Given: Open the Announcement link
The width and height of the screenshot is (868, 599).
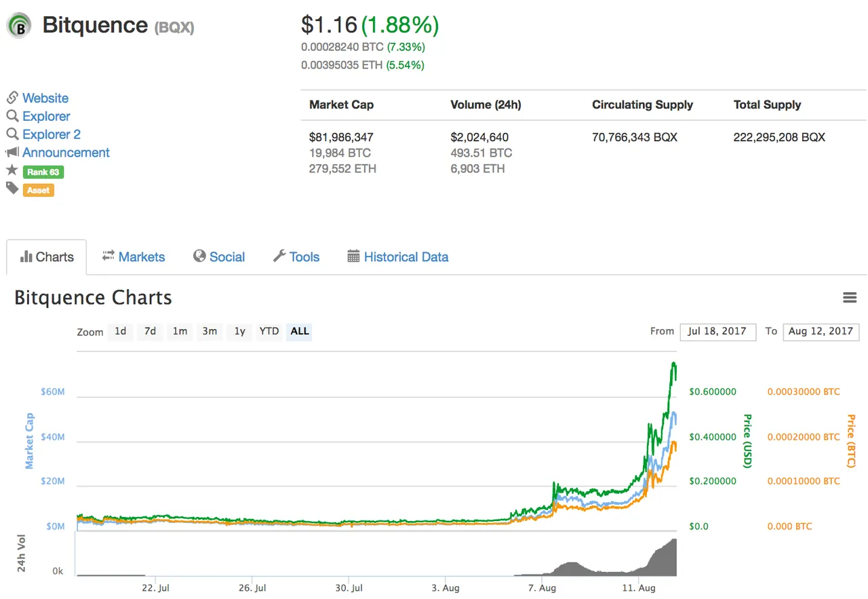Looking at the screenshot, I should 66,153.
